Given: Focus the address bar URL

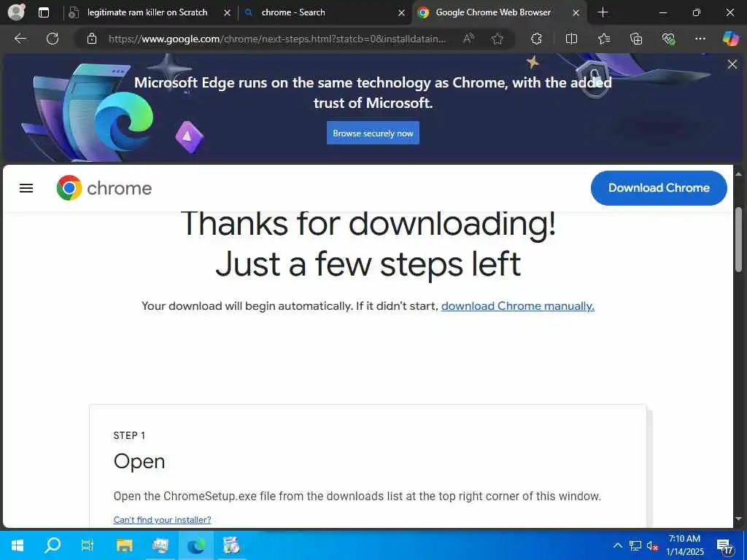Looking at the screenshot, I should [277, 39].
